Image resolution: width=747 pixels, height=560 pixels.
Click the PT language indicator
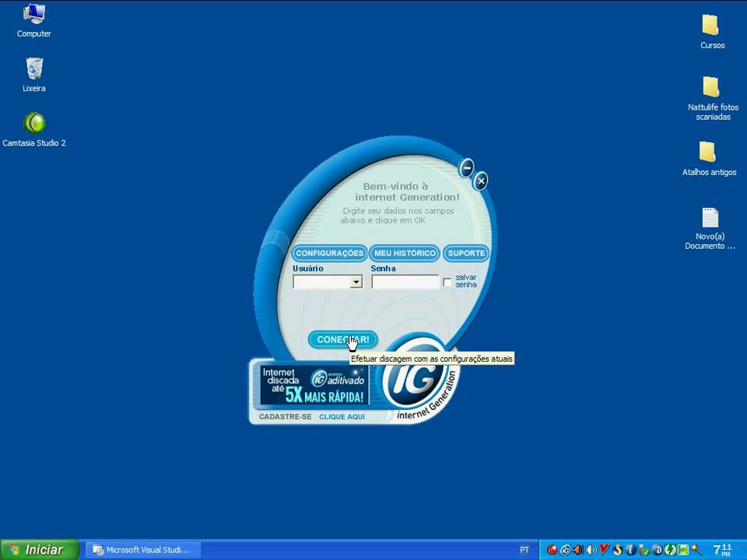click(524, 550)
